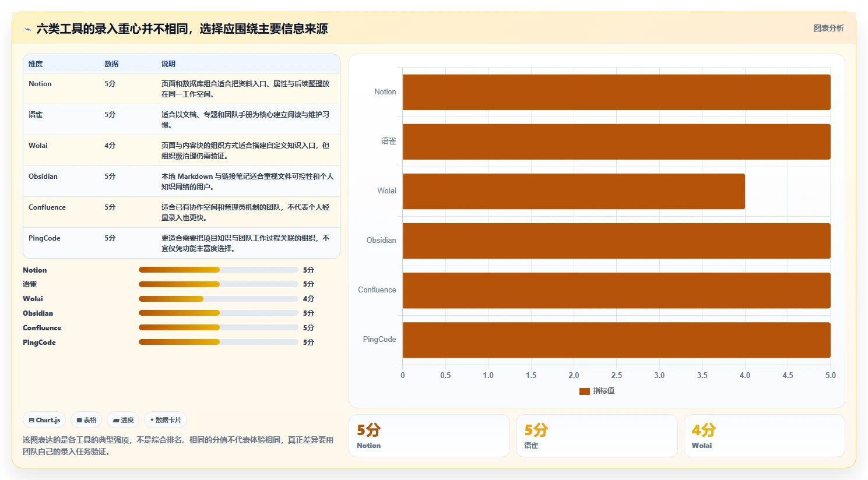This screenshot has height=480, width=868.
Task: Click the Wolai bar in the chart
Action: click(x=574, y=191)
